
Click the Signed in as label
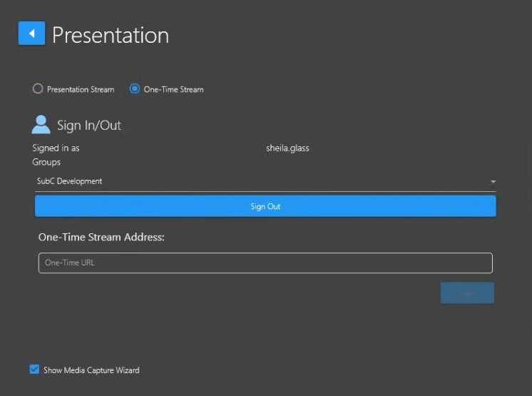coord(56,148)
